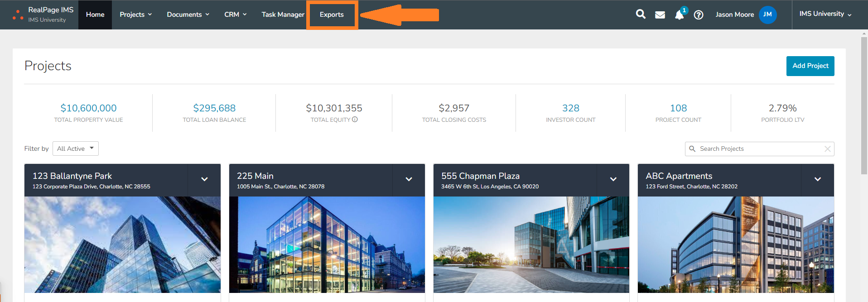Open the Exports menu item
The height and width of the screenshot is (302, 868).
pos(332,14)
